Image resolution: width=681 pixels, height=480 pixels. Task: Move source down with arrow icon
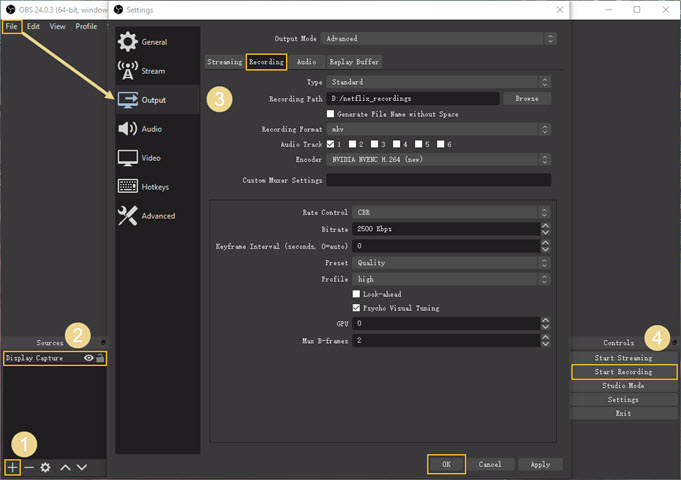tap(82, 467)
